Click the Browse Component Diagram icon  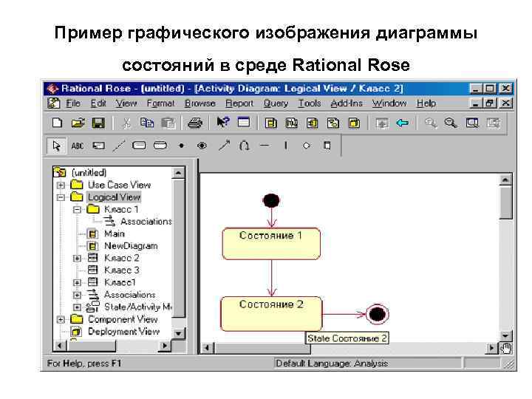point(313,123)
